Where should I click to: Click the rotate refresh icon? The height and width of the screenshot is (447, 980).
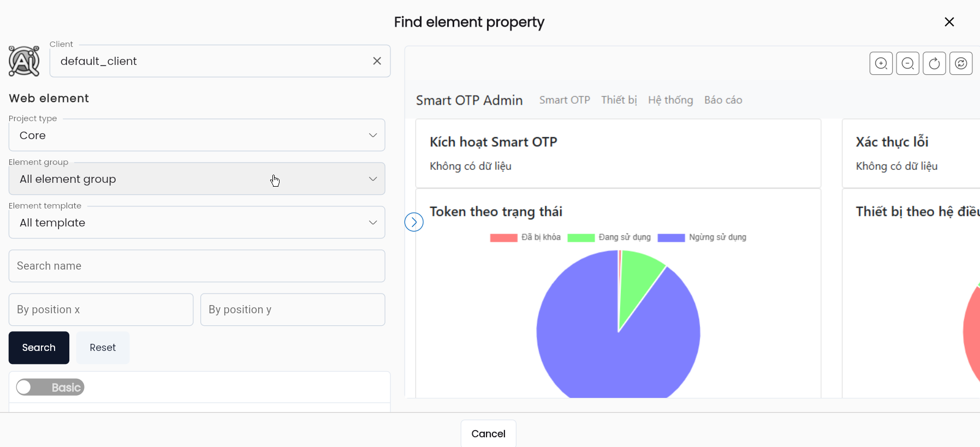click(x=934, y=63)
